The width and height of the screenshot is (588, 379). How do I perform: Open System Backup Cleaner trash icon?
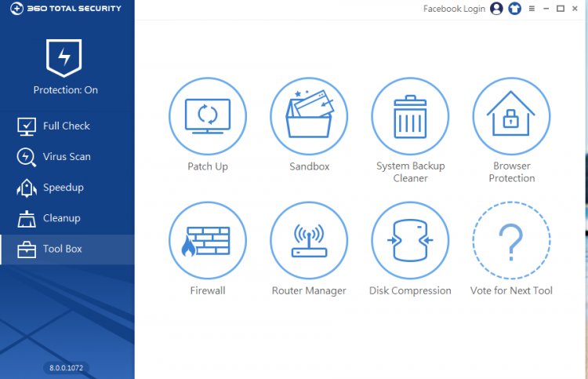point(410,116)
